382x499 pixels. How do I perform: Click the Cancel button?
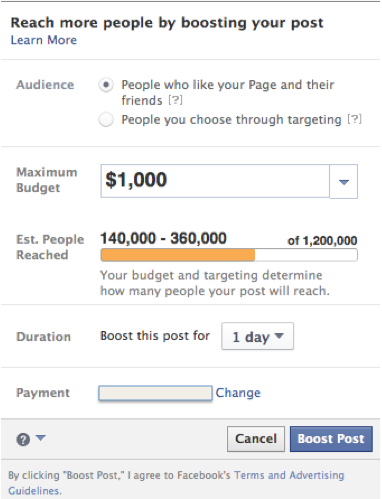point(256,439)
